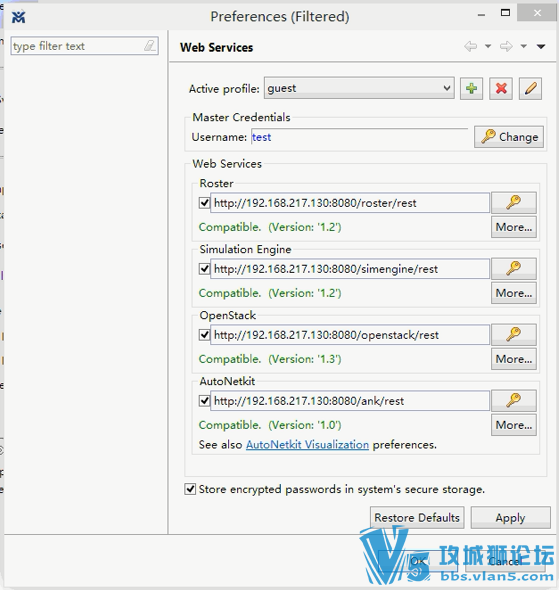Screen dimensions: 559x590
Task: Disable storing encrypted passwords in secure storage
Action: pos(190,489)
